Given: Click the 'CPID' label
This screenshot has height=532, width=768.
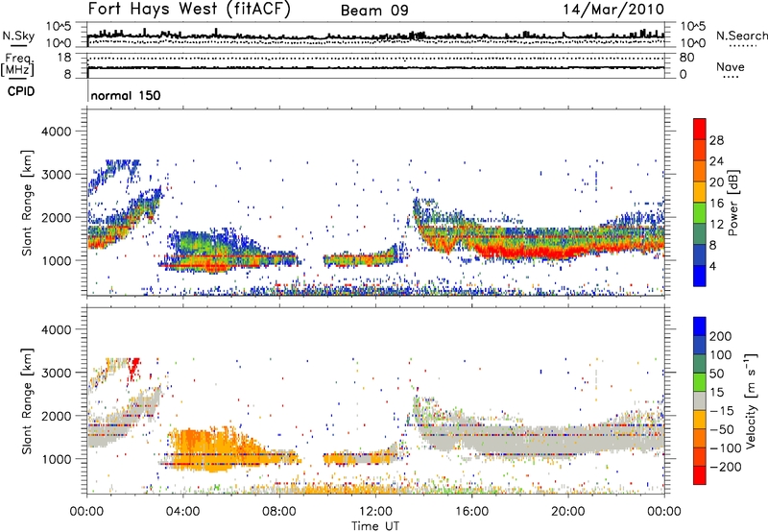Looking at the screenshot, I should [x=21, y=91].
